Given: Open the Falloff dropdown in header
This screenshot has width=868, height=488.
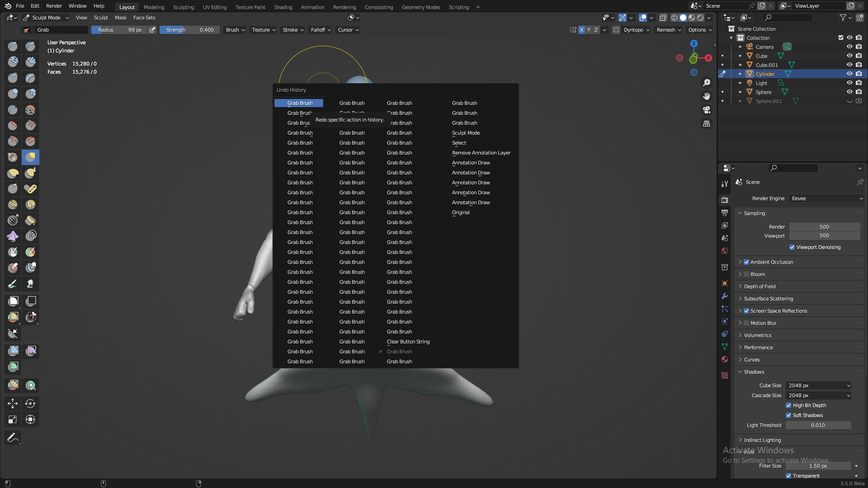Looking at the screenshot, I should click(x=321, y=30).
